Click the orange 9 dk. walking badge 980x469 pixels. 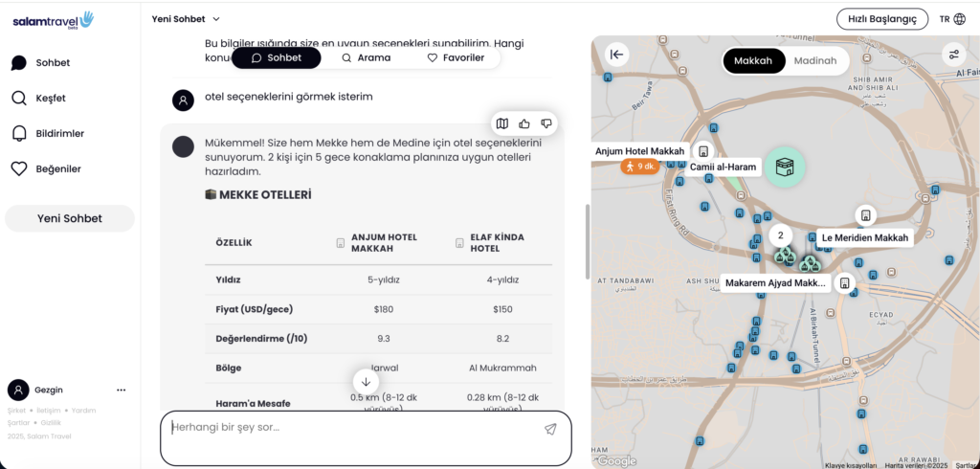(x=640, y=167)
